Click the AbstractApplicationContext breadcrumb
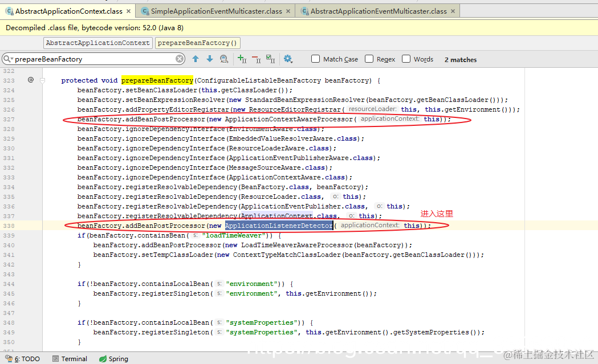This screenshot has width=598, height=364. 98,43
